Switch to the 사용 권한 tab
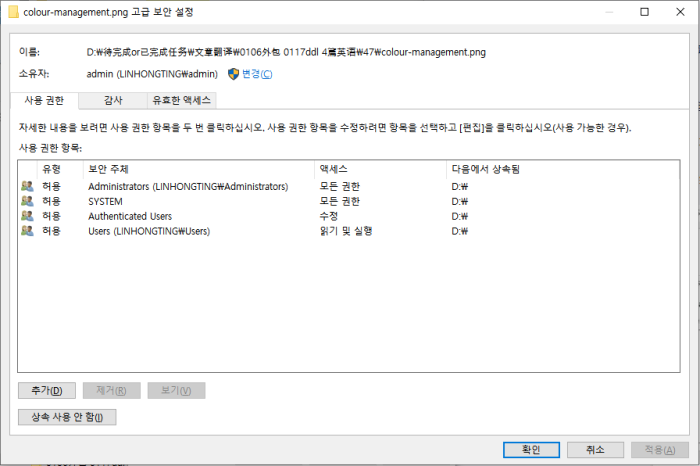 44,100
